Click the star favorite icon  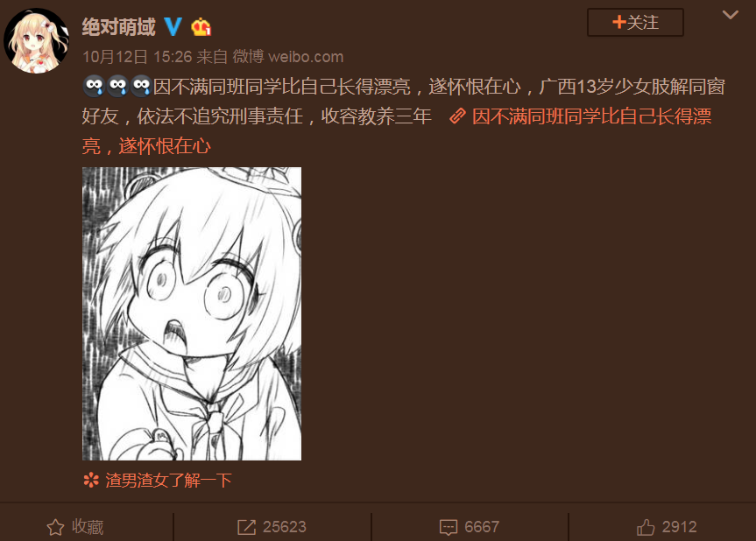pyautogui.click(x=55, y=527)
